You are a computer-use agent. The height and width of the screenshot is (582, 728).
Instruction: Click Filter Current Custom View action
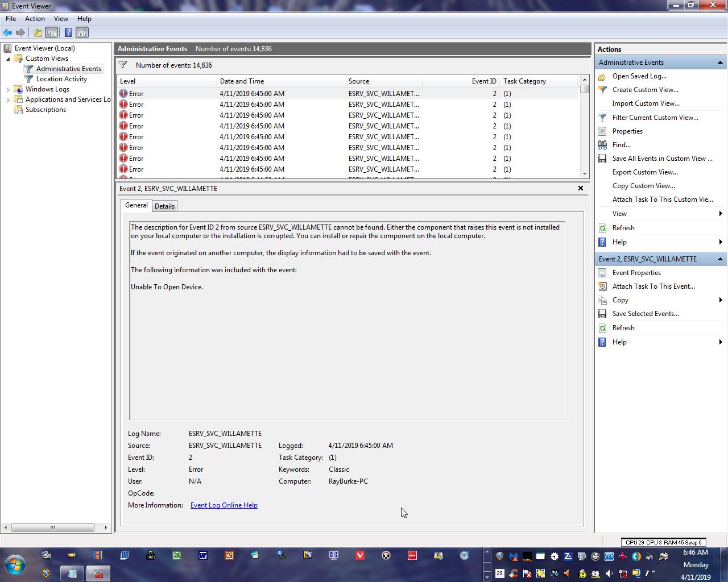[655, 118]
